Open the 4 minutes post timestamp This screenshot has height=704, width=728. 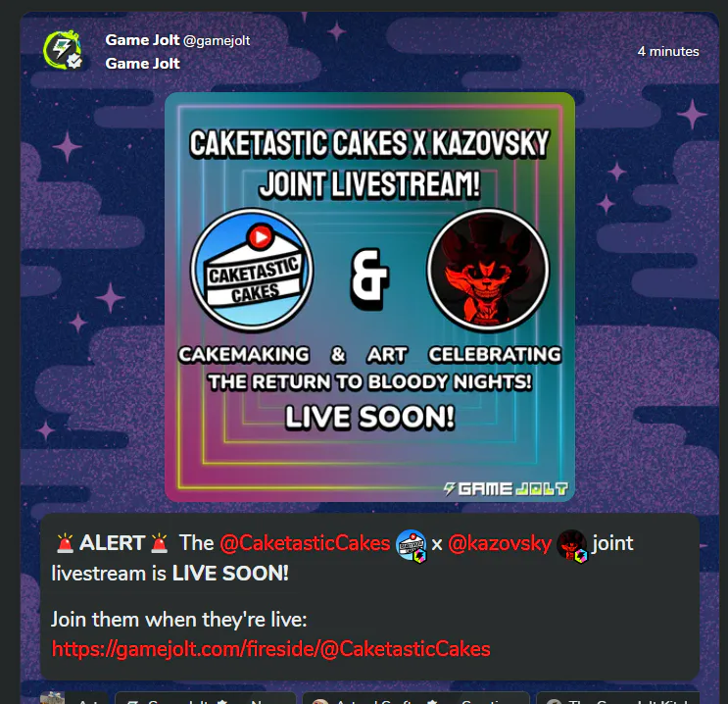pos(667,52)
